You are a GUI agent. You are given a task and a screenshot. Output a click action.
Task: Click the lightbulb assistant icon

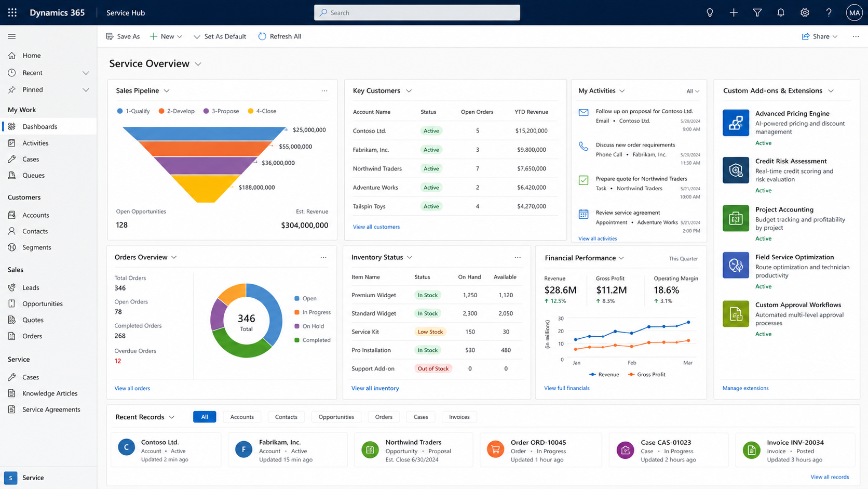click(x=710, y=12)
